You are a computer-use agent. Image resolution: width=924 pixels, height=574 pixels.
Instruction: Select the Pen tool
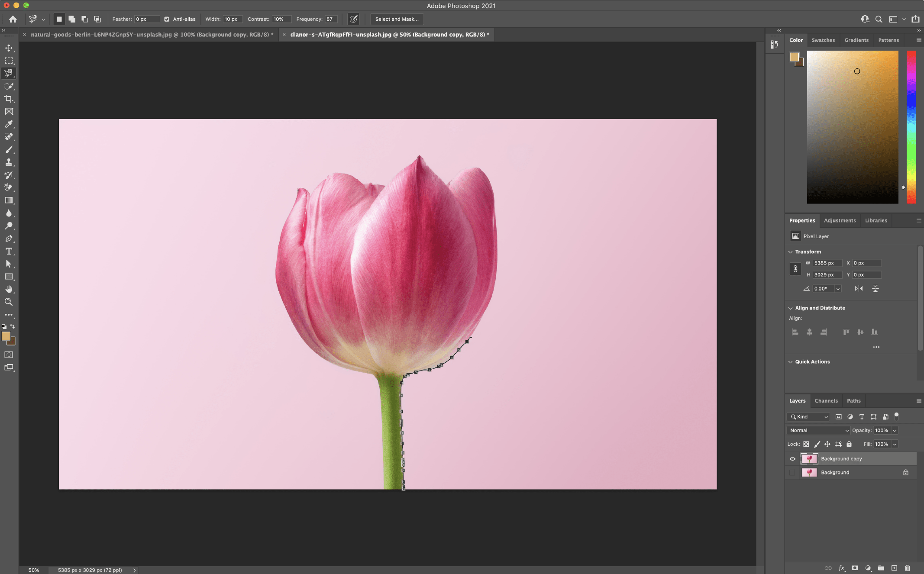tap(9, 238)
